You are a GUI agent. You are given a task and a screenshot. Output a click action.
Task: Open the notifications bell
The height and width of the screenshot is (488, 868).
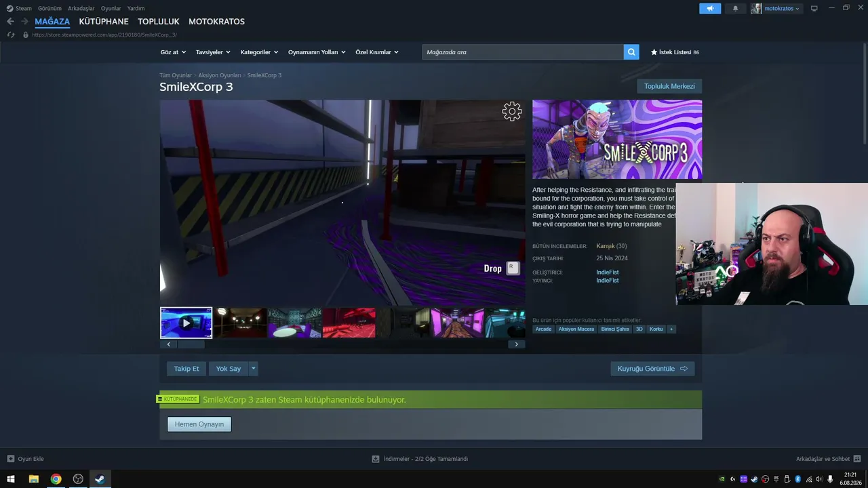click(x=735, y=8)
